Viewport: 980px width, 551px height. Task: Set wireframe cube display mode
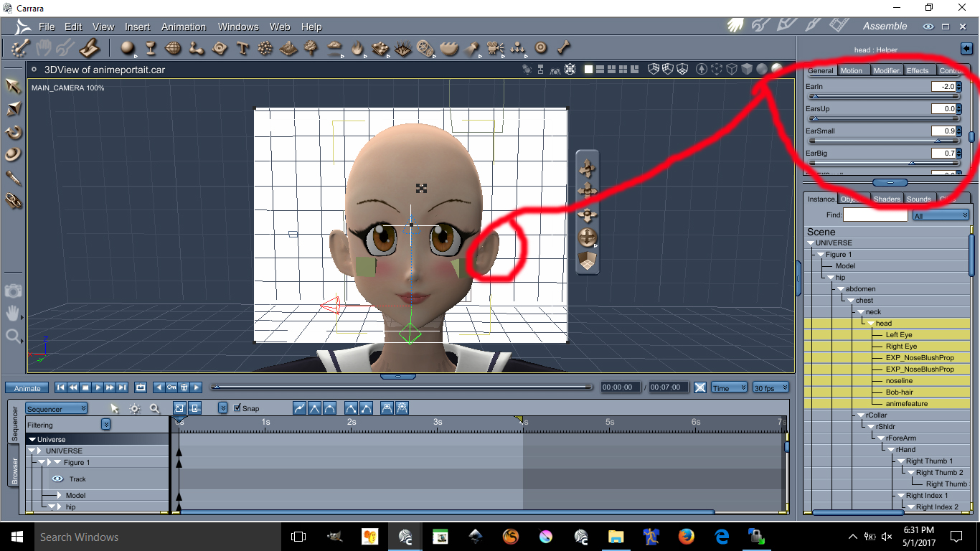[x=732, y=70]
